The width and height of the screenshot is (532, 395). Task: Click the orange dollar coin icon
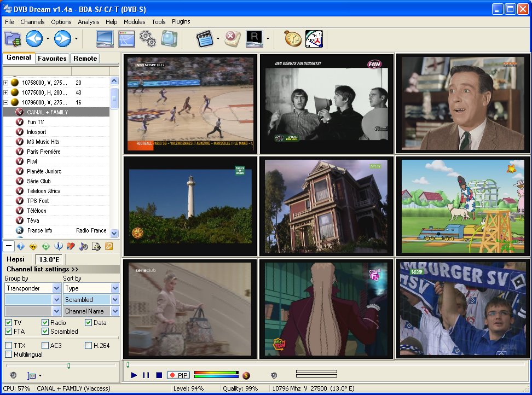pos(246,375)
